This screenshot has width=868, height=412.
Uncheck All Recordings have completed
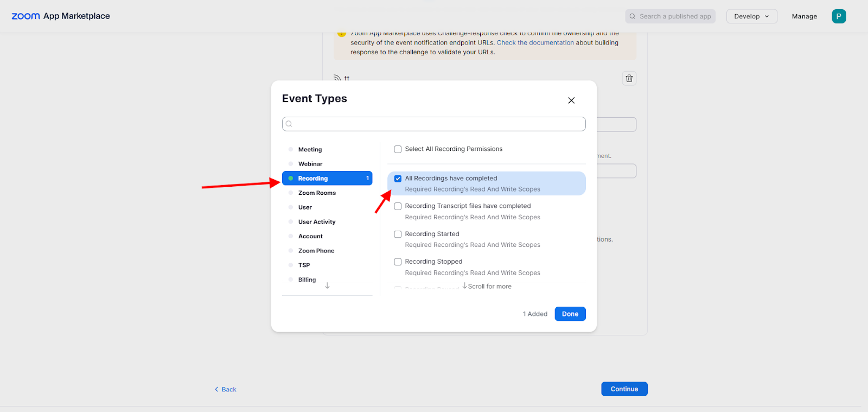pyautogui.click(x=398, y=179)
